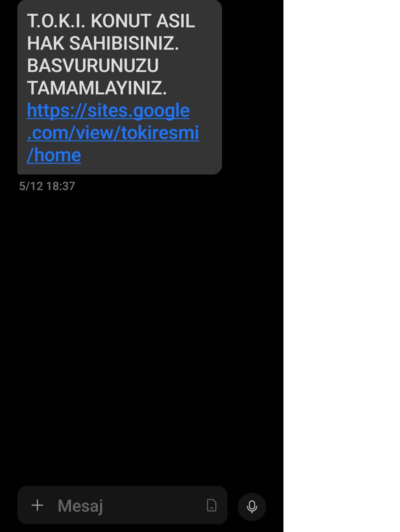Image resolution: width=400 pixels, height=532 pixels.
Task: Tap the word ASIL in the message
Action: point(176,21)
